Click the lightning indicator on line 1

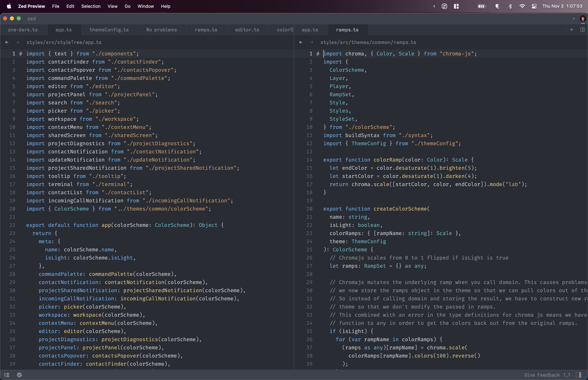coord(21,54)
